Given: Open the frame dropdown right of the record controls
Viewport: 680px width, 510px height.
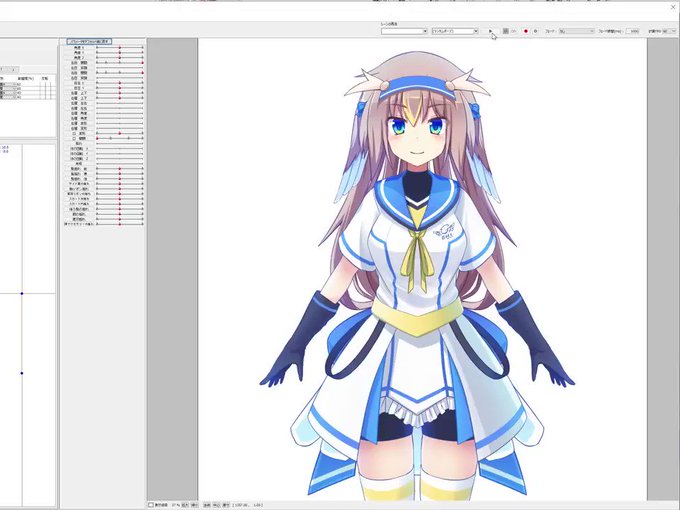Looking at the screenshot, I should [576, 31].
